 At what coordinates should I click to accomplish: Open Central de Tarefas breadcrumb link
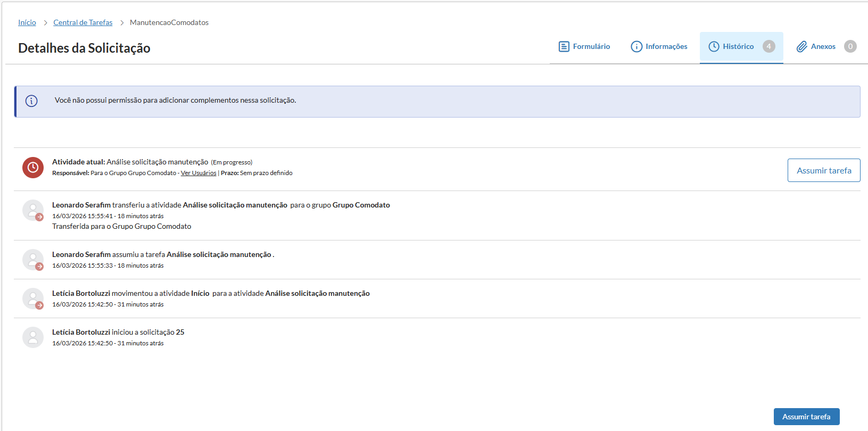83,22
